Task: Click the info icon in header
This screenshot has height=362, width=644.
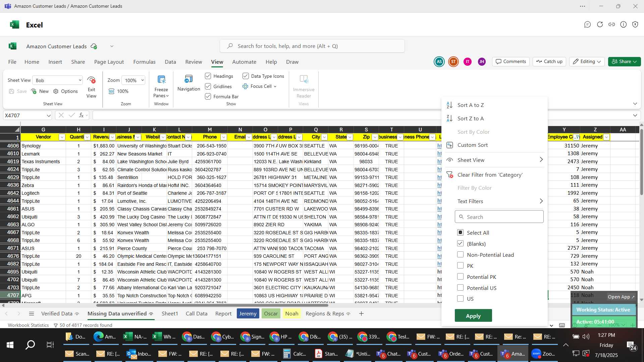Action: tap(623, 24)
